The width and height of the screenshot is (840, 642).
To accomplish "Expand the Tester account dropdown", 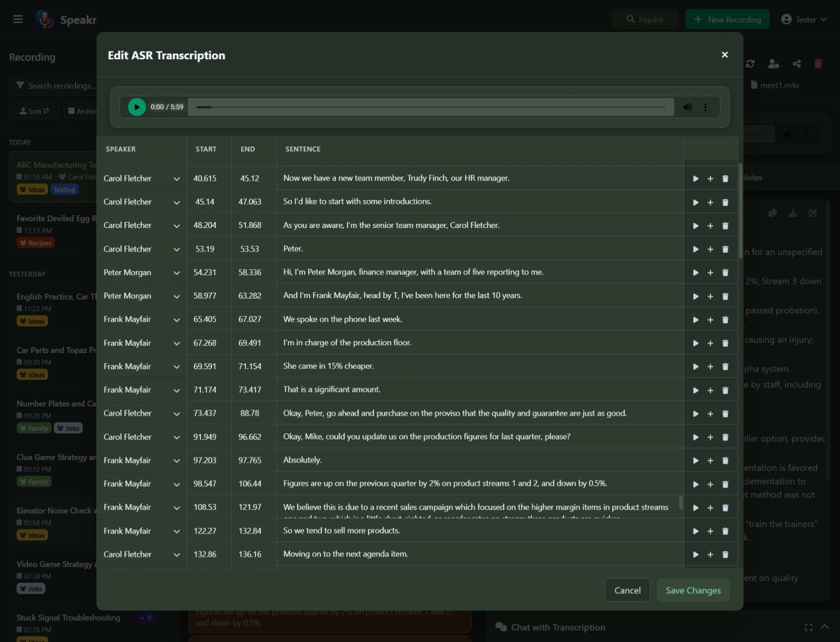I will pos(803,19).
